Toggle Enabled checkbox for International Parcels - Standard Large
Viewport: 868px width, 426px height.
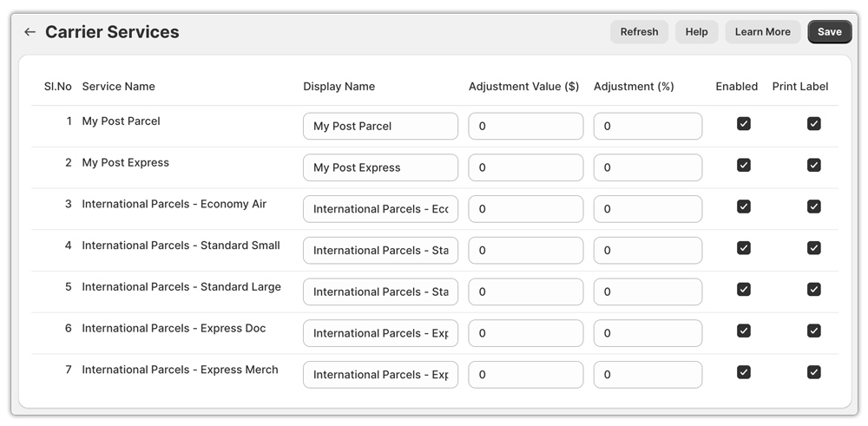[x=744, y=290]
